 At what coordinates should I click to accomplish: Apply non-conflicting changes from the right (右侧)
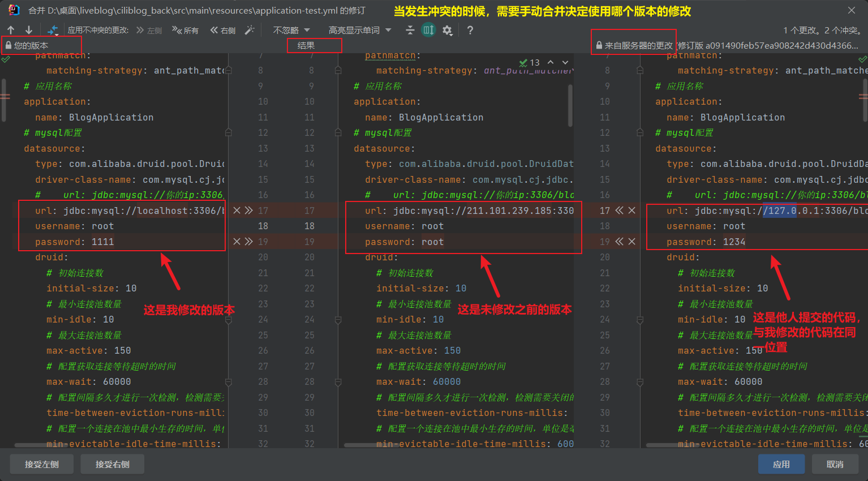(223, 30)
